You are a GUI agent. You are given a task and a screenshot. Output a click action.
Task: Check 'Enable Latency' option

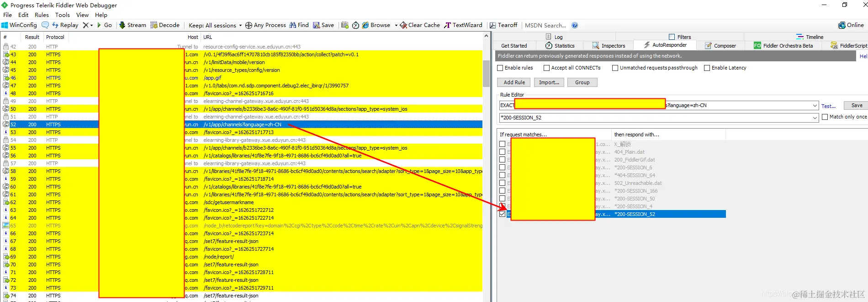pos(707,68)
